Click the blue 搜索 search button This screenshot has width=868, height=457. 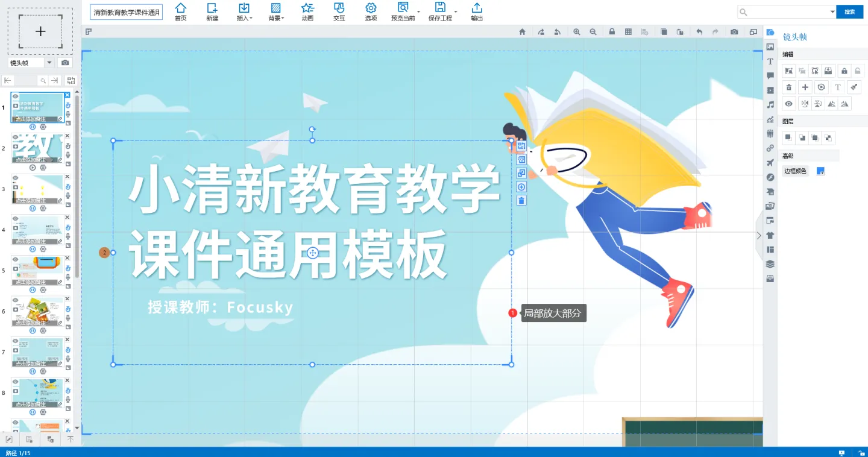[x=850, y=11]
